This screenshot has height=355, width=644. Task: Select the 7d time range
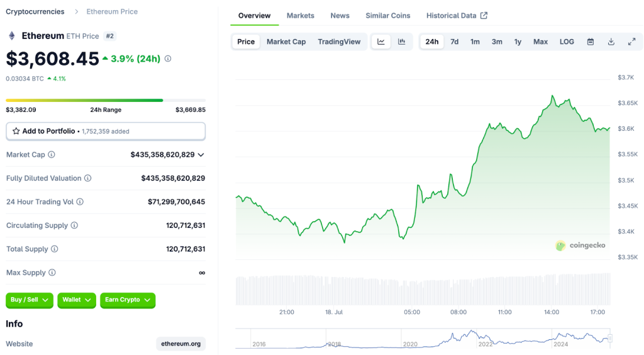coord(454,42)
